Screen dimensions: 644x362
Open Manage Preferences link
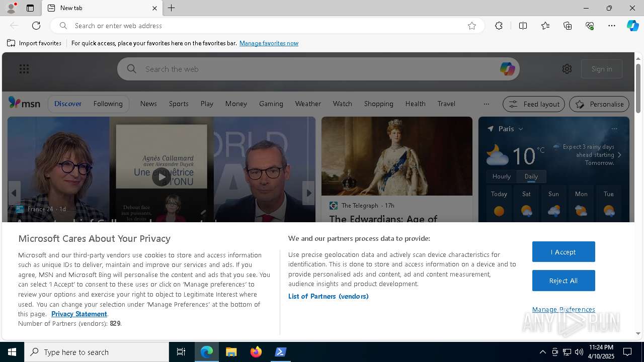[x=563, y=309]
